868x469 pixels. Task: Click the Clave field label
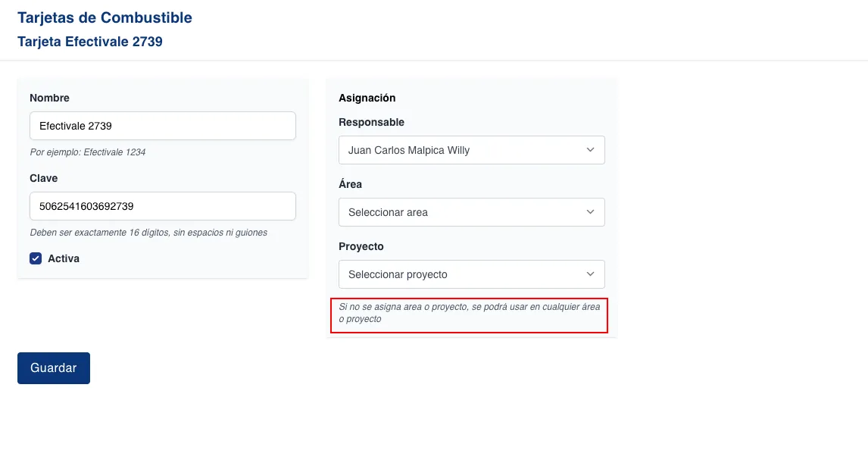(44, 178)
